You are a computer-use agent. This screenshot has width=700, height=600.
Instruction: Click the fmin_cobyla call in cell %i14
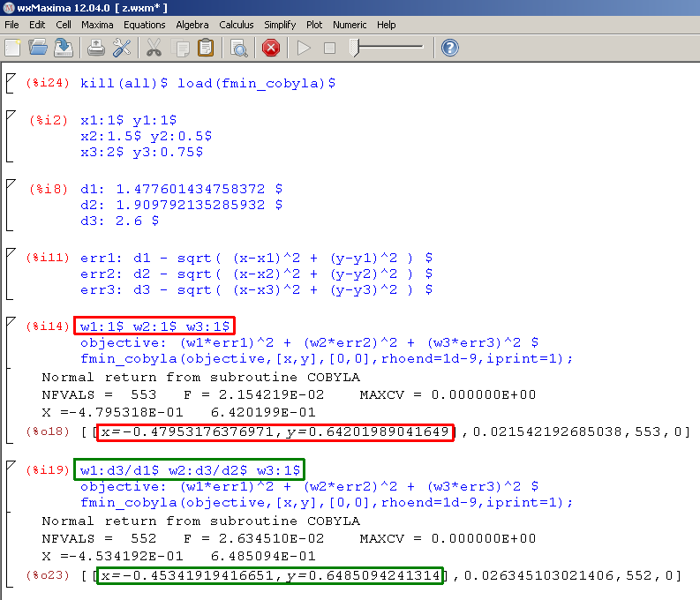click(x=327, y=358)
